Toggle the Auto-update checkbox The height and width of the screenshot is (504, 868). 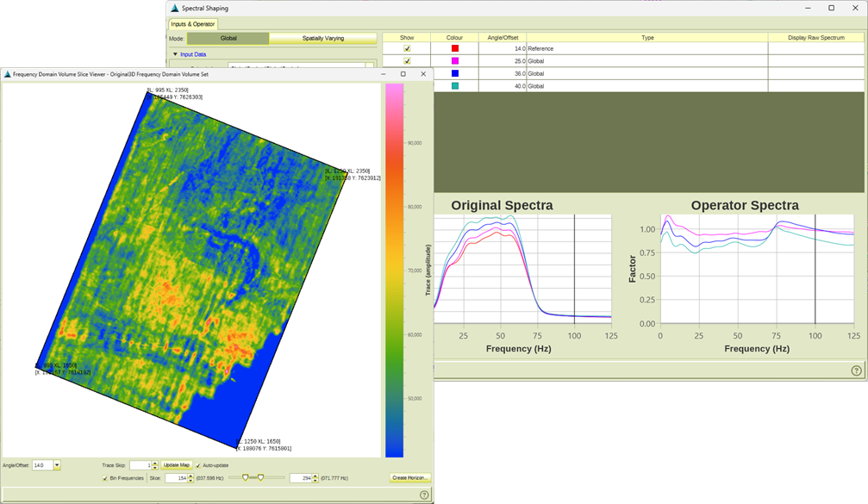click(198, 465)
